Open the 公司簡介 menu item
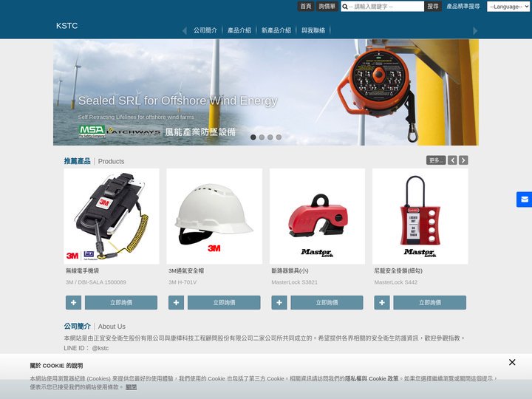This screenshot has width=532, height=399. pos(205,30)
